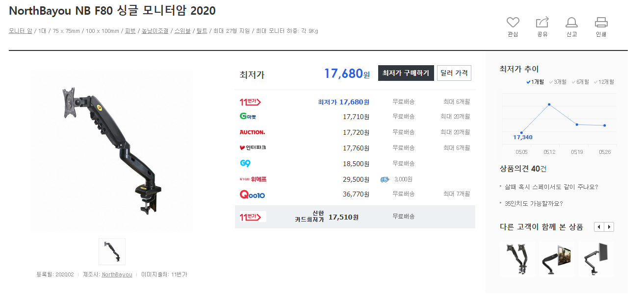Click the 17,760원 price on the 인터파크 row
This screenshot has width=644, height=295.
356,147
